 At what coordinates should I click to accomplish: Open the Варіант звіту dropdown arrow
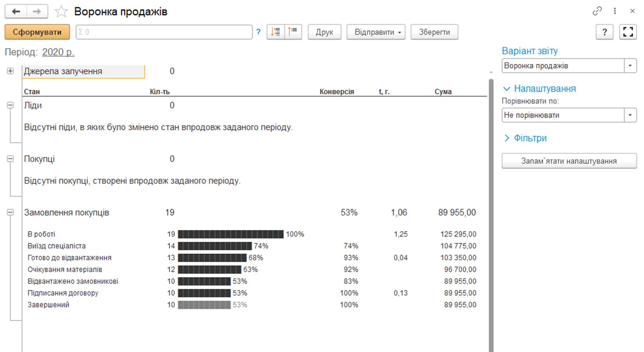click(630, 66)
